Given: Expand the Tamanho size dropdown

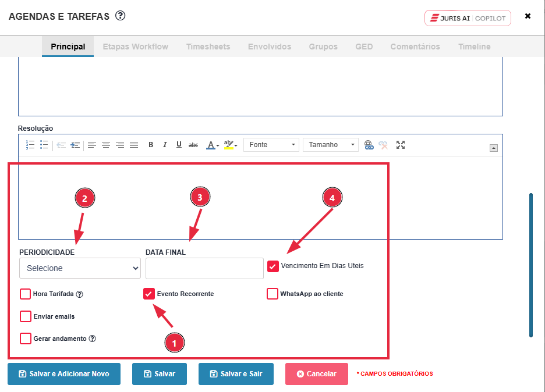Looking at the screenshot, I should click(330, 145).
